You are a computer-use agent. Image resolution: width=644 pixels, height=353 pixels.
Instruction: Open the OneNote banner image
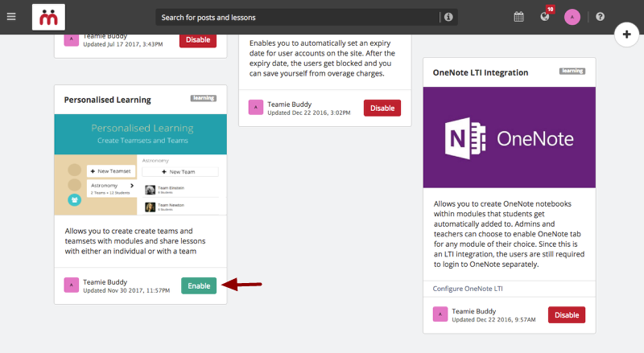[510, 138]
